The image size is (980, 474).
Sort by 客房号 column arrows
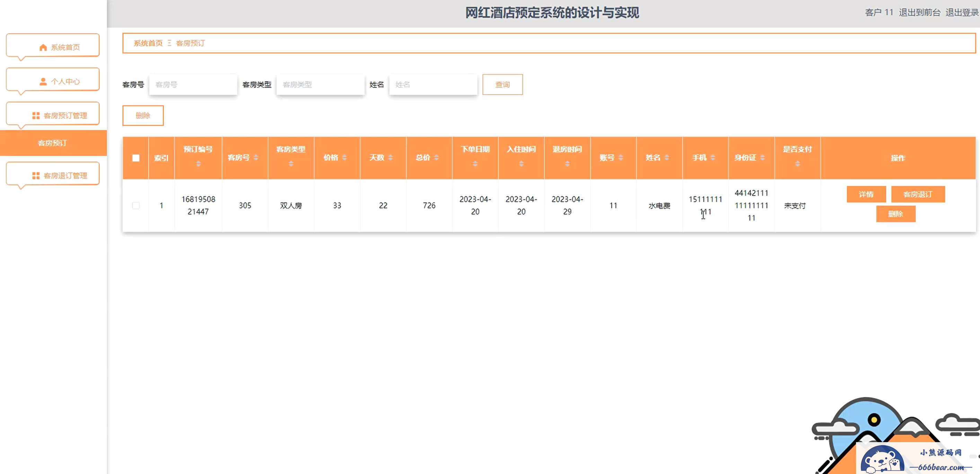click(256, 158)
